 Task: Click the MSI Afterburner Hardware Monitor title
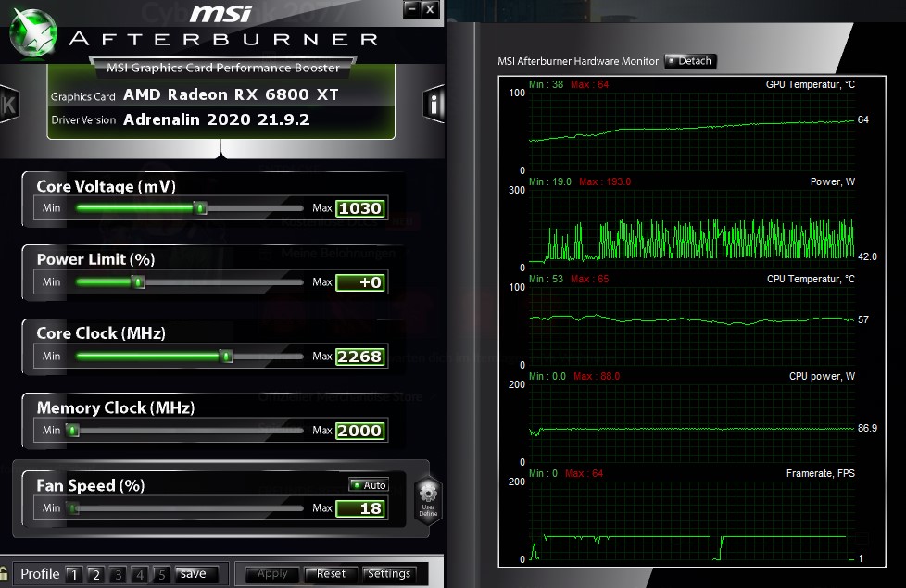578,61
